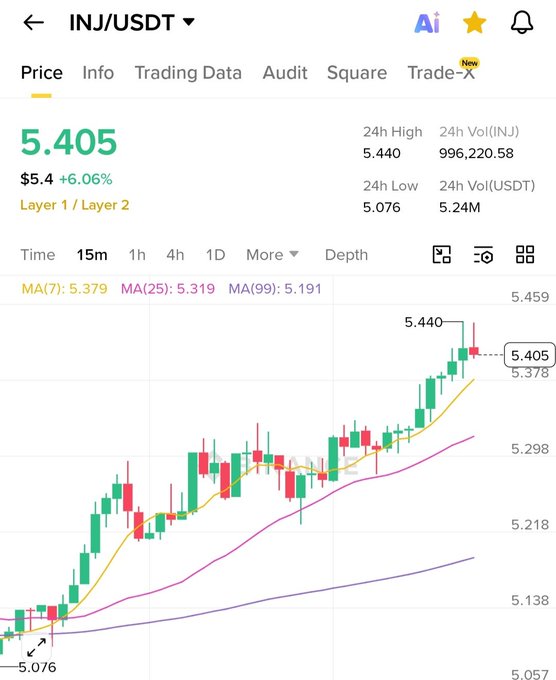Select the 1D chart interval
The width and height of the screenshot is (556, 680).
(x=216, y=255)
